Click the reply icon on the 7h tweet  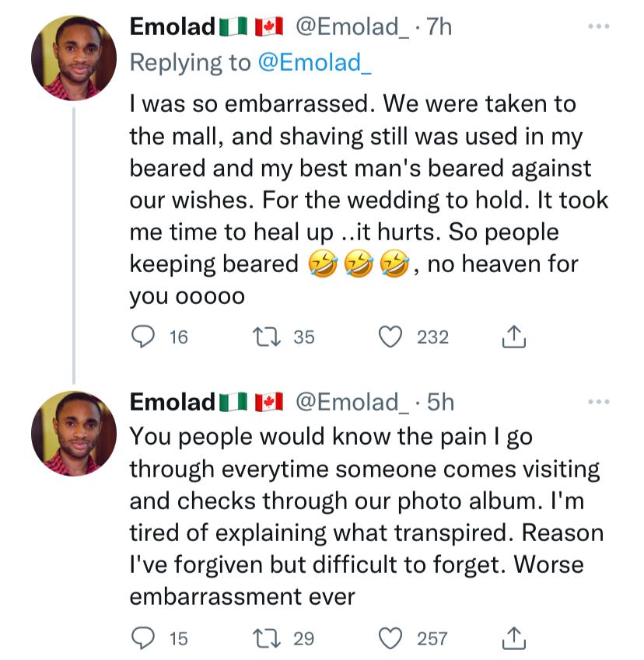pyautogui.click(x=143, y=337)
